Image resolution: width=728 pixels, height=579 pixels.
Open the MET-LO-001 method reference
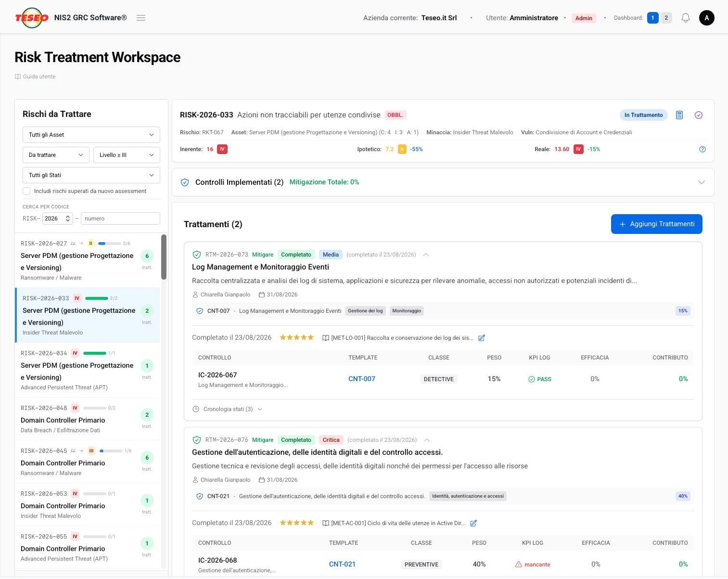pyautogui.click(x=398, y=338)
